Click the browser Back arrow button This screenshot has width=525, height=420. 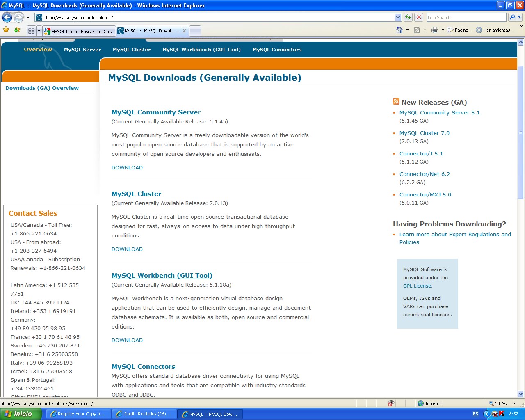[7, 17]
